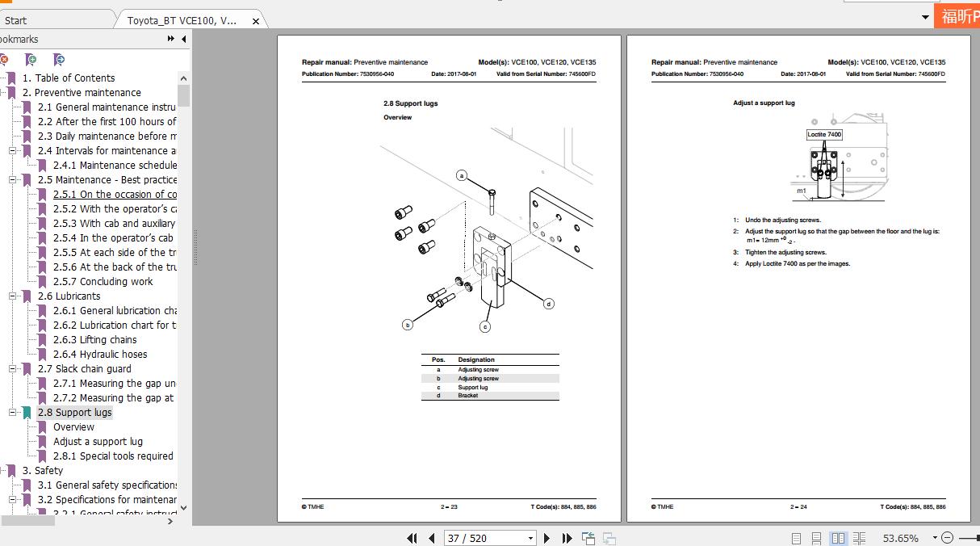Viewport: 980px width, 546px height.
Task: Click the zoom slider at bottom right
Action: (969, 538)
